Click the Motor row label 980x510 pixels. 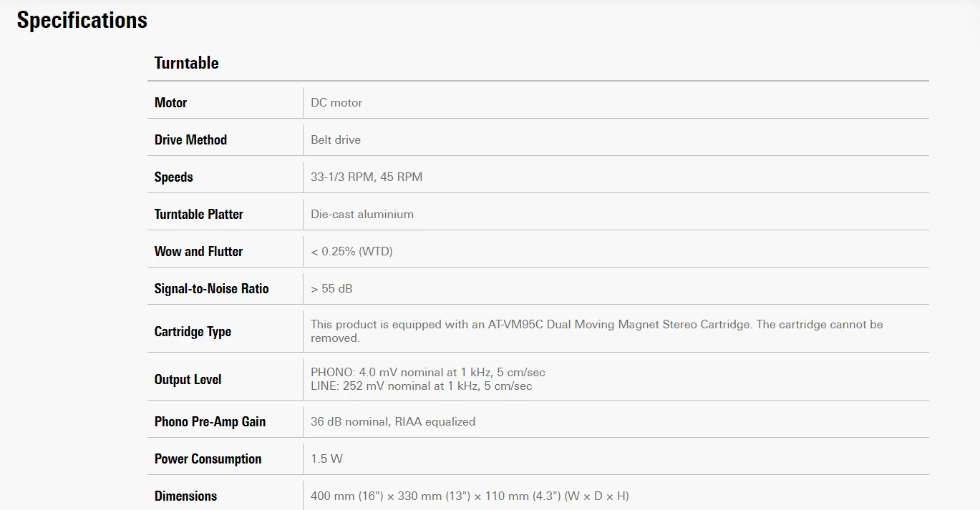[170, 102]
